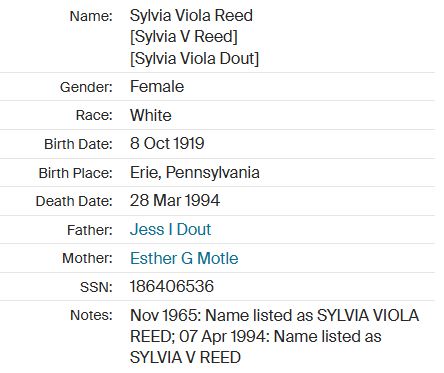Click the alternate name Sylvia V Reed
444x373 pixels.
tap(184, 36)
